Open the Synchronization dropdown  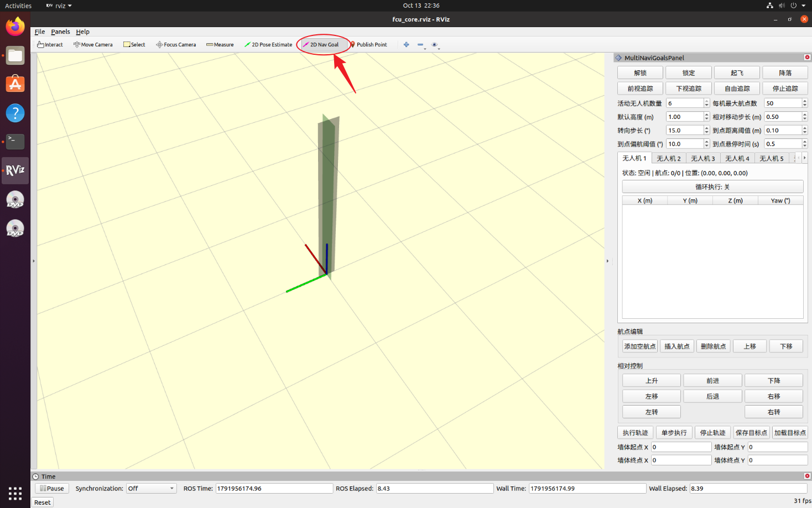[x=151, y=488]
